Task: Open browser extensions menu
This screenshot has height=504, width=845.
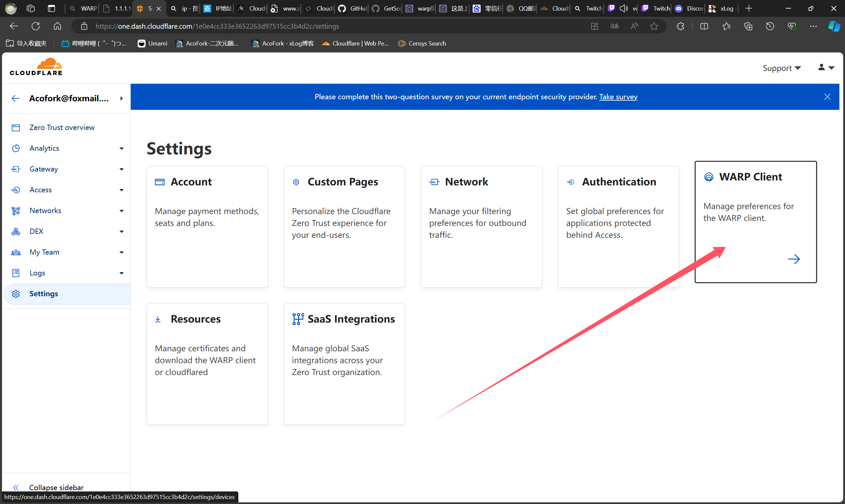Action: pyautogui.click(x=680, y=26)
